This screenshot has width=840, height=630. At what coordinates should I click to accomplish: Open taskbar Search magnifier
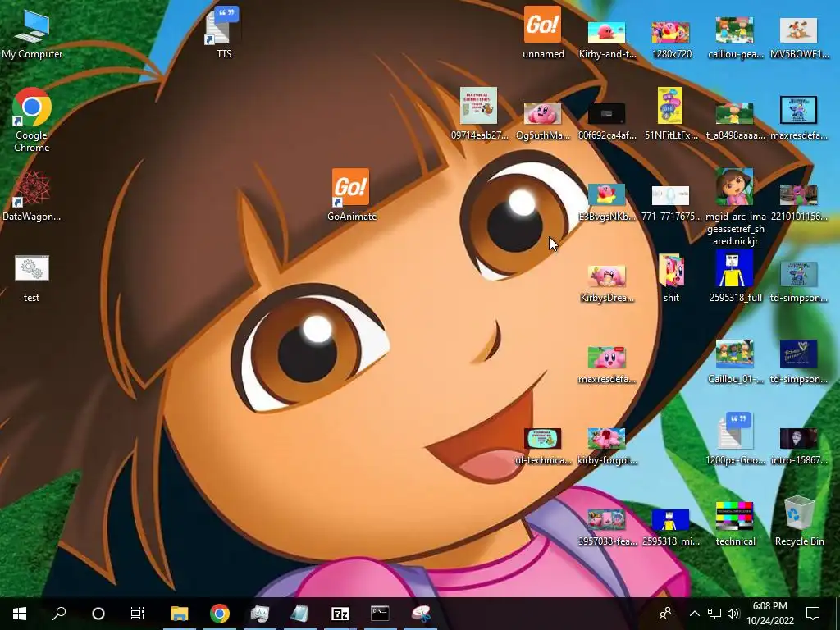59,614
